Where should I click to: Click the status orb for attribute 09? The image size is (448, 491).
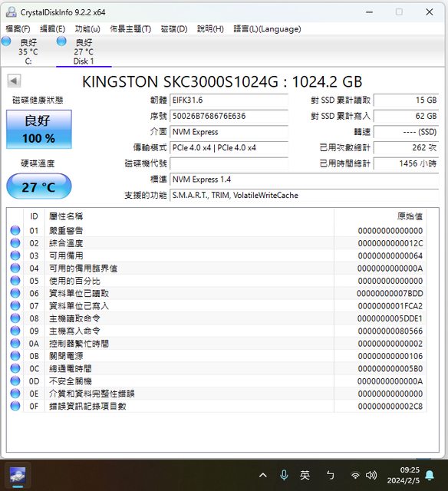pos(15,331)
